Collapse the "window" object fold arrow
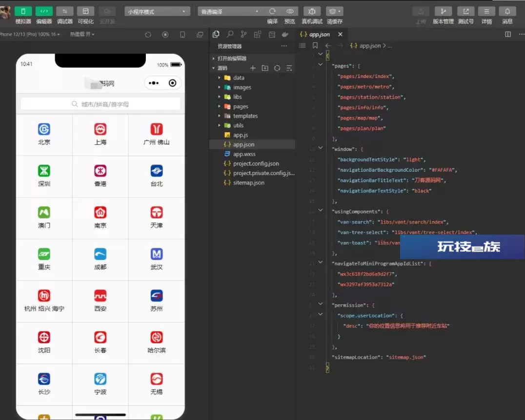Viewport: 525px width, 420px height. [x=321, y=148]
